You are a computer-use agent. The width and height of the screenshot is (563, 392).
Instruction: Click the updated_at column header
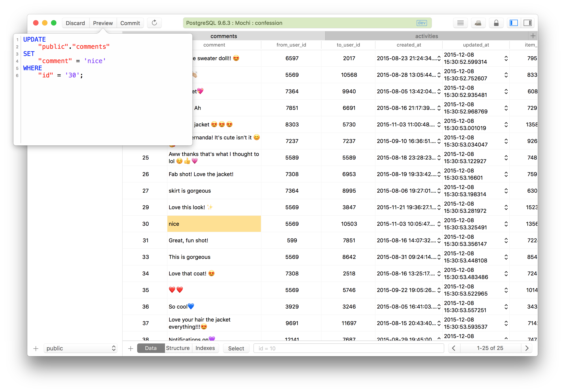pos(476,45)
